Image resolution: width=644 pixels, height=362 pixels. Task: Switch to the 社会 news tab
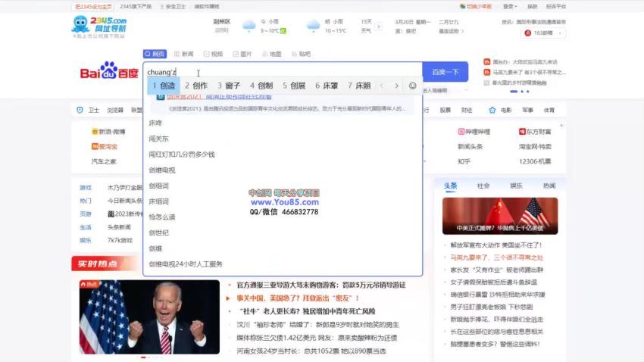pyautogui.click(x=483, y=186)
